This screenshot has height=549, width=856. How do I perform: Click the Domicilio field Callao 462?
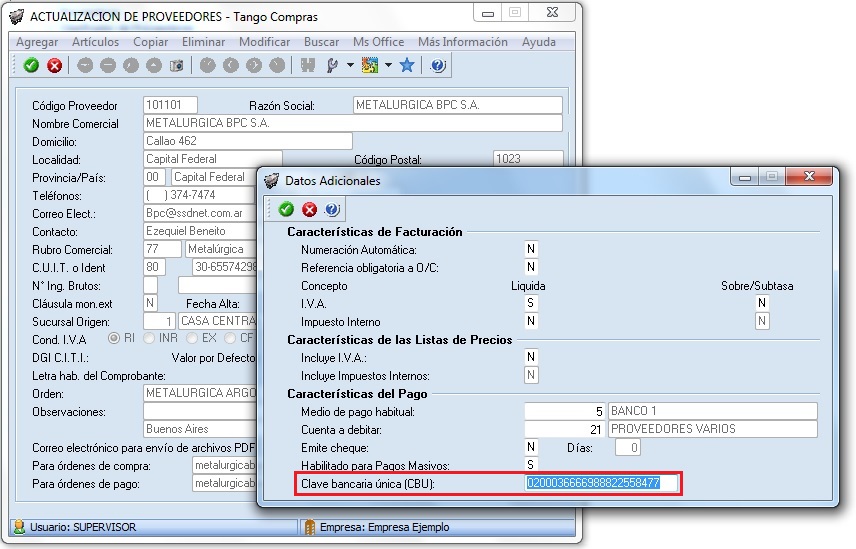248,141
